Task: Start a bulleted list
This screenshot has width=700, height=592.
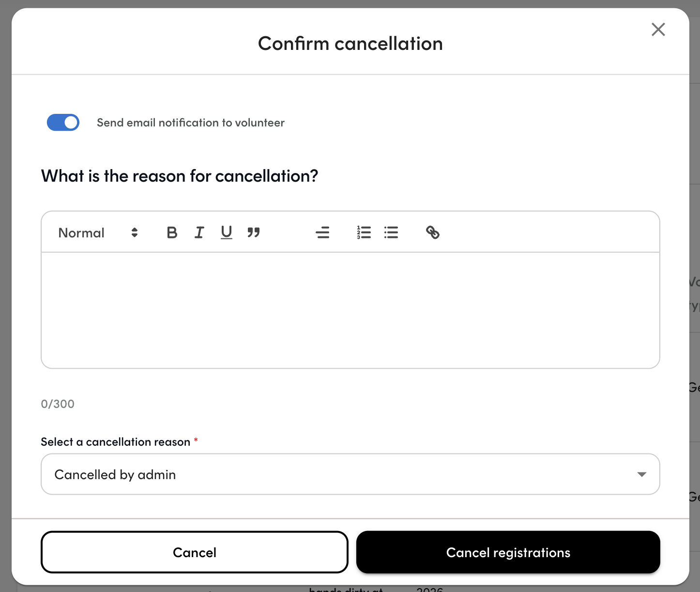Action: [x=391, y=233]
